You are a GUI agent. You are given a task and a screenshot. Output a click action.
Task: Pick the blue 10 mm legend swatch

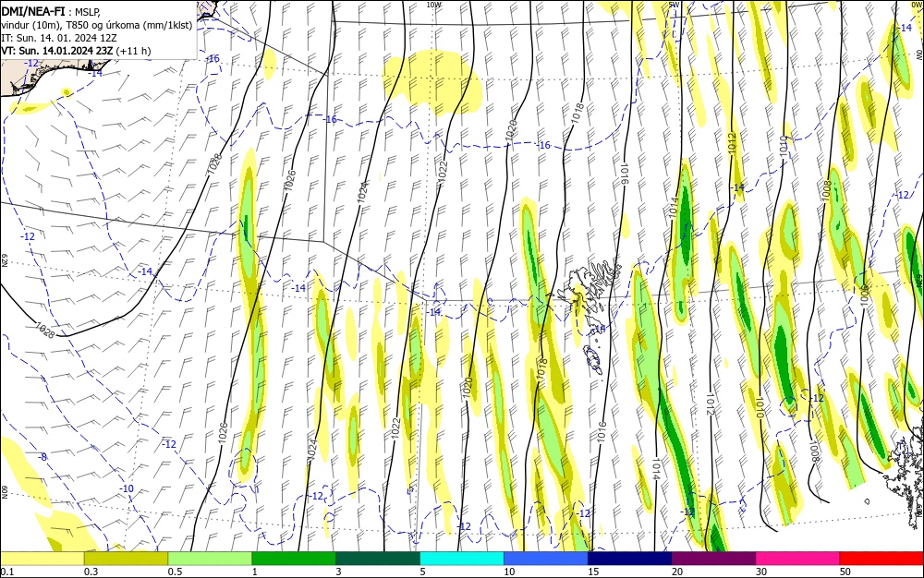546,558
